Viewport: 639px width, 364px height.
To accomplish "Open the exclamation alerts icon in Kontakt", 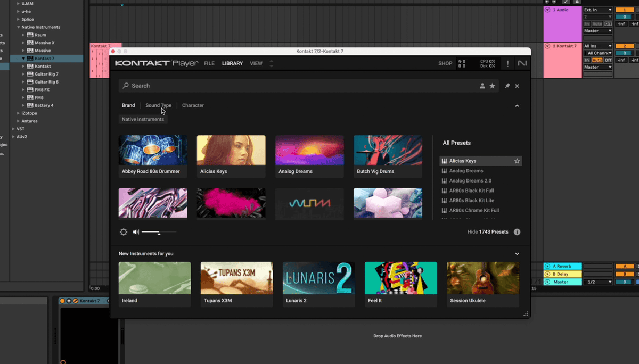I will click(507, 63).
